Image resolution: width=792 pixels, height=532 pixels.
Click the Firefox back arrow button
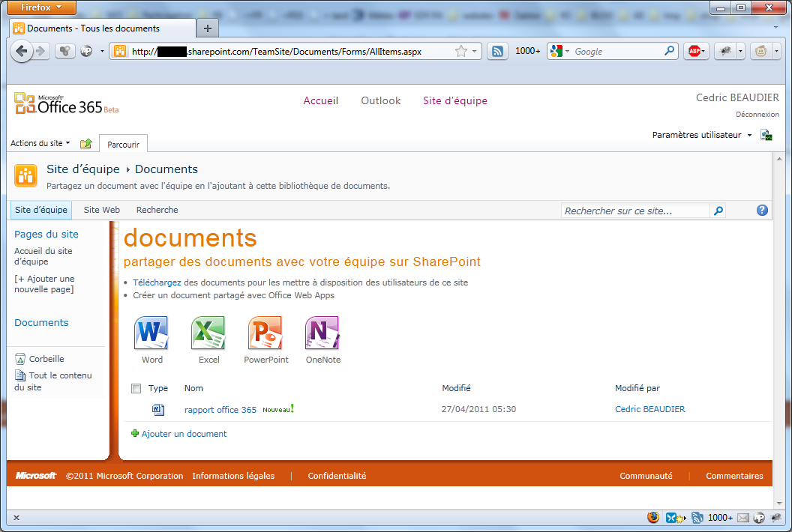[x=22, y=51]
